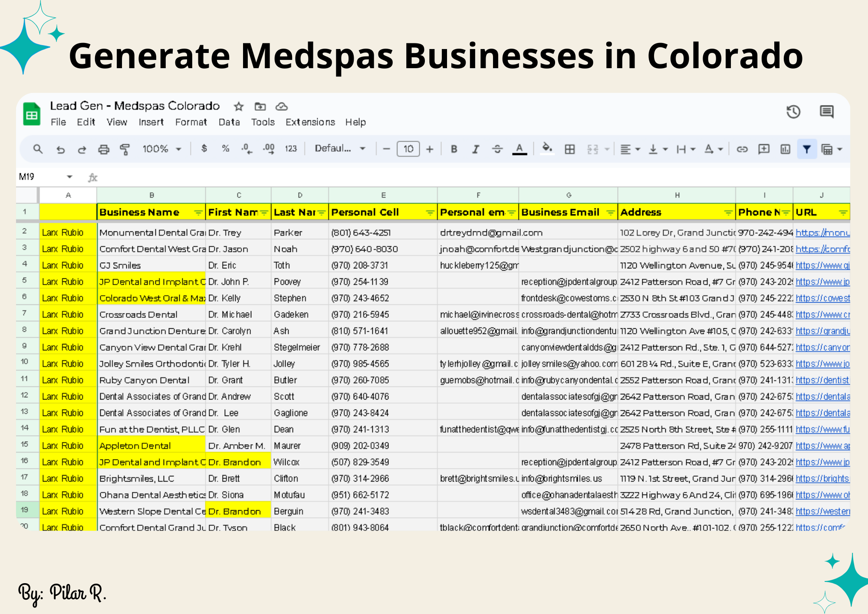Click the increase font size plus button
The image size is (868, 614).
pyautogui.click(x=430, y=149)
